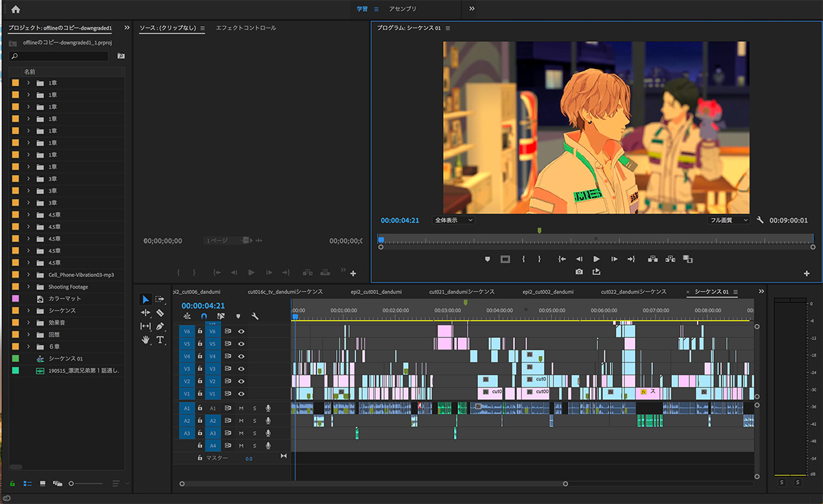Enable voice-over record on A3
The image size is (823, 504).
click(x=268, y=433)
